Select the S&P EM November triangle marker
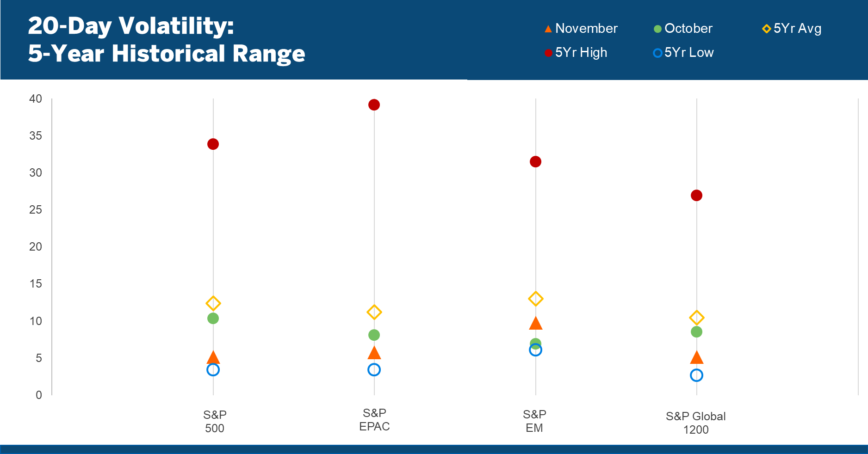Viewport: 868px width, 454px height. point(535,324)
